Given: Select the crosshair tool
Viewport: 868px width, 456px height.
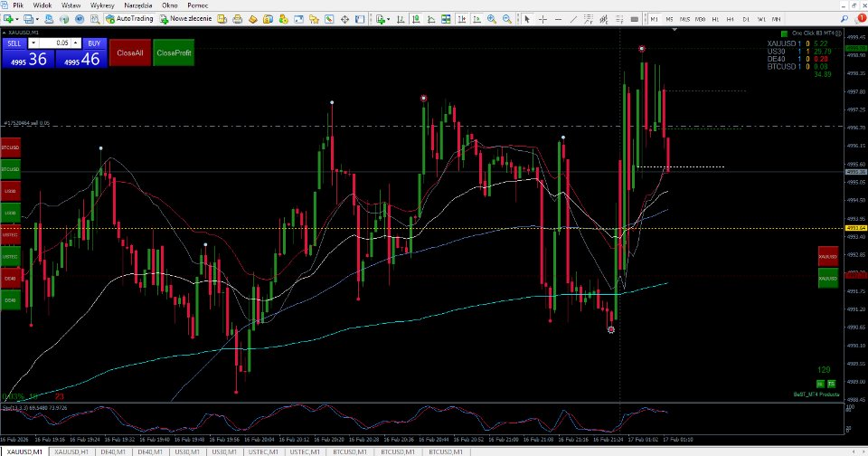Looking at the screenshot, I should click(x=542, y=19).
